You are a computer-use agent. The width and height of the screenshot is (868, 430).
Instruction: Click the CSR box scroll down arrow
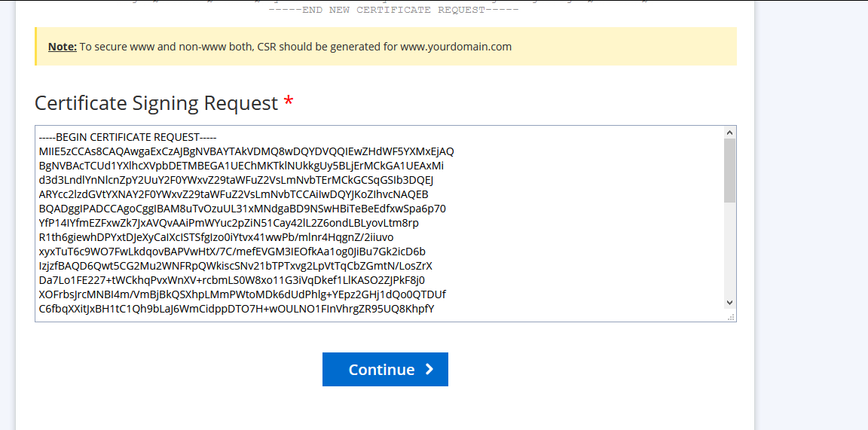729,302
